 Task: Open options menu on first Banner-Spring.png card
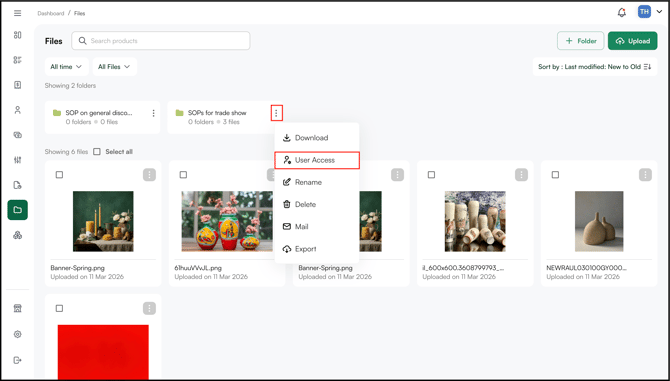point(149,175)
